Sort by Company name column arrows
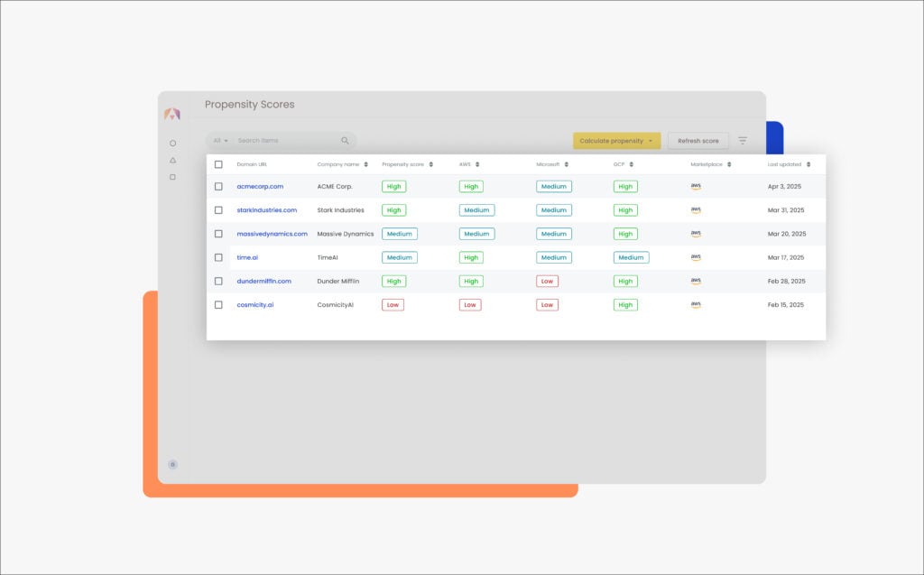 point(366,164)
